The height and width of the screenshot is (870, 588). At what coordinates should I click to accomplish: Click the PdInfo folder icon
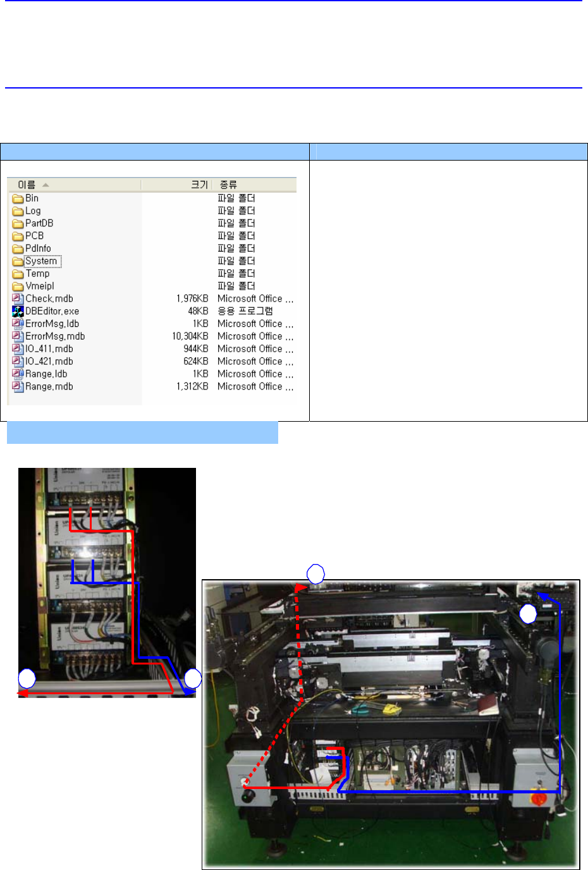coord(18,248)
